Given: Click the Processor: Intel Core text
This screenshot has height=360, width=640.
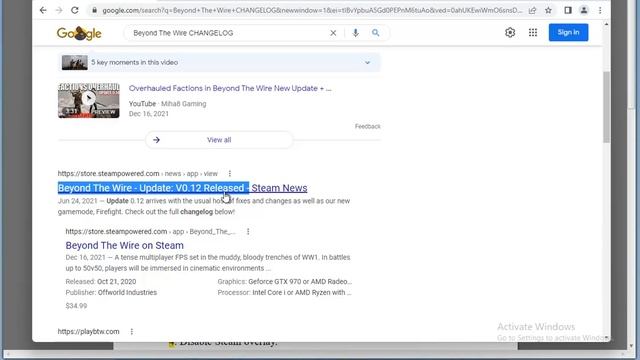Looking at the screenshot, I should (284, 292).
